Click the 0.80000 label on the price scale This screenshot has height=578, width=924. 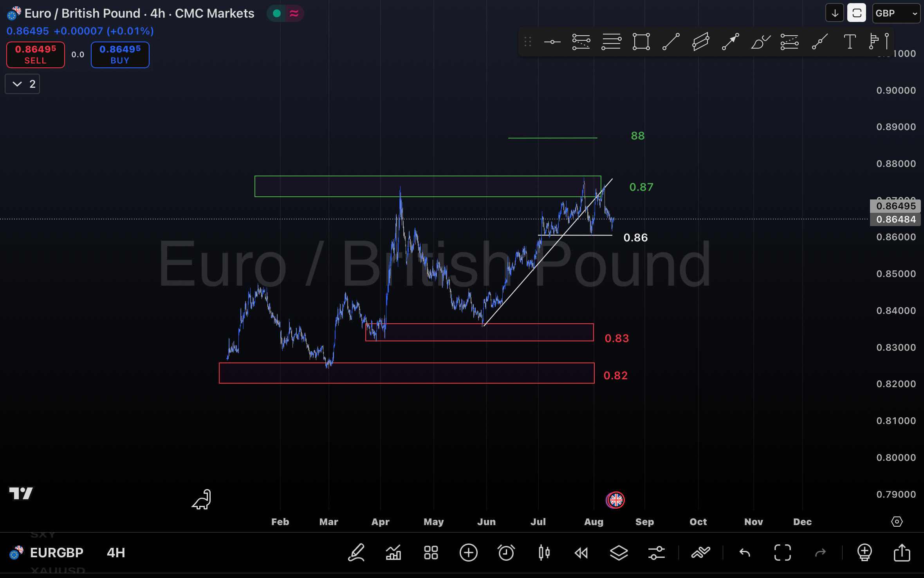coord(896,457)
